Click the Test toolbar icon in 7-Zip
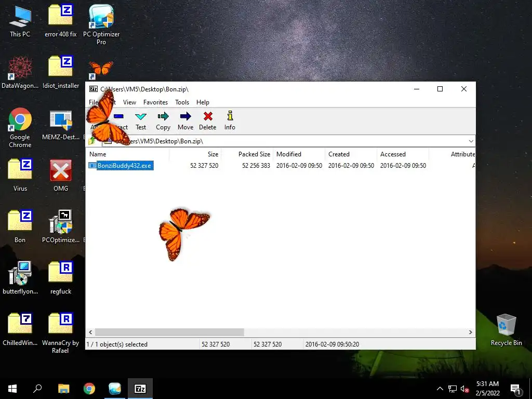 tap(140, 121)
